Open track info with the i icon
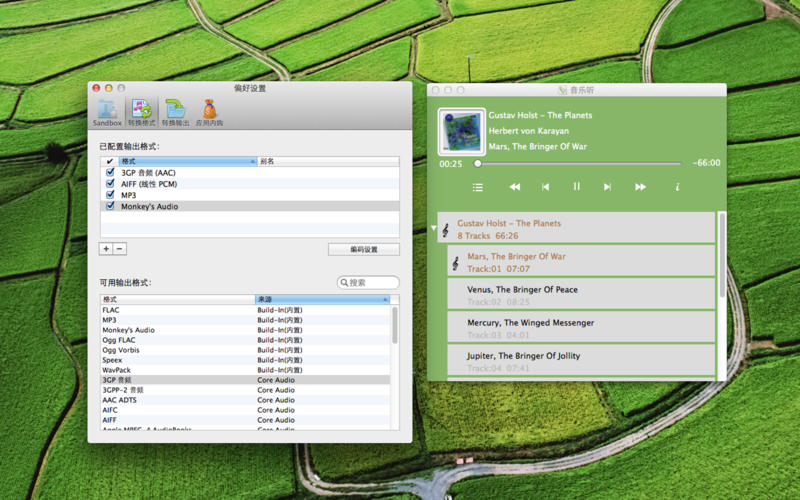 point(677,187)
